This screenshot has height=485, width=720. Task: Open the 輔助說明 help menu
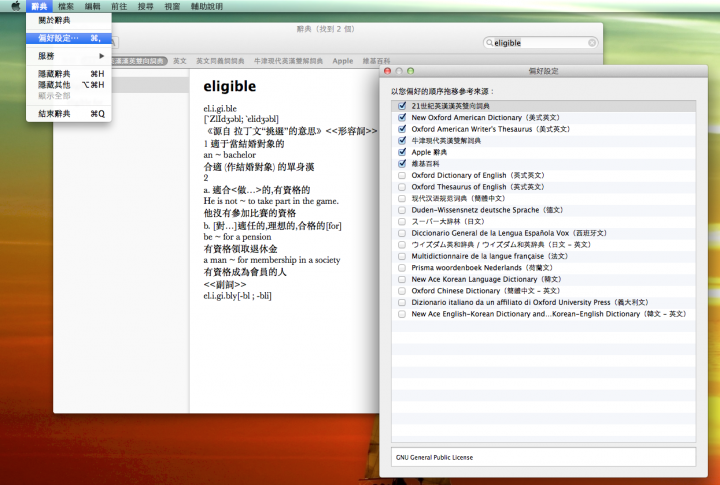click(x=207, y=6)
